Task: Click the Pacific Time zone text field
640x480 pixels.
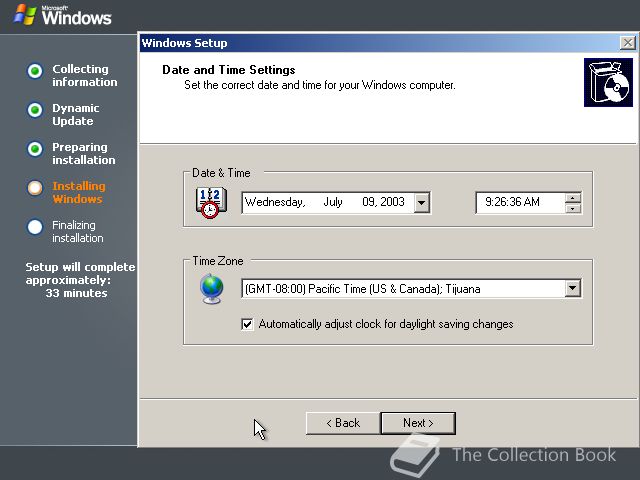Action: pyautogui.click(x=403, y=289)
